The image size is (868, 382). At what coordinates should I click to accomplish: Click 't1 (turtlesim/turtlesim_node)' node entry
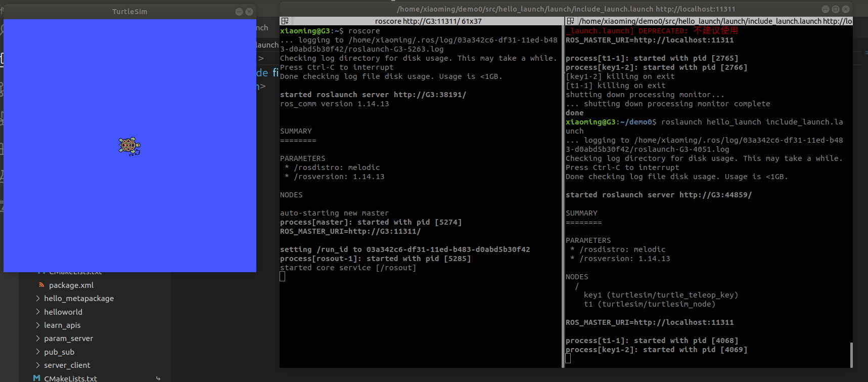650,304
